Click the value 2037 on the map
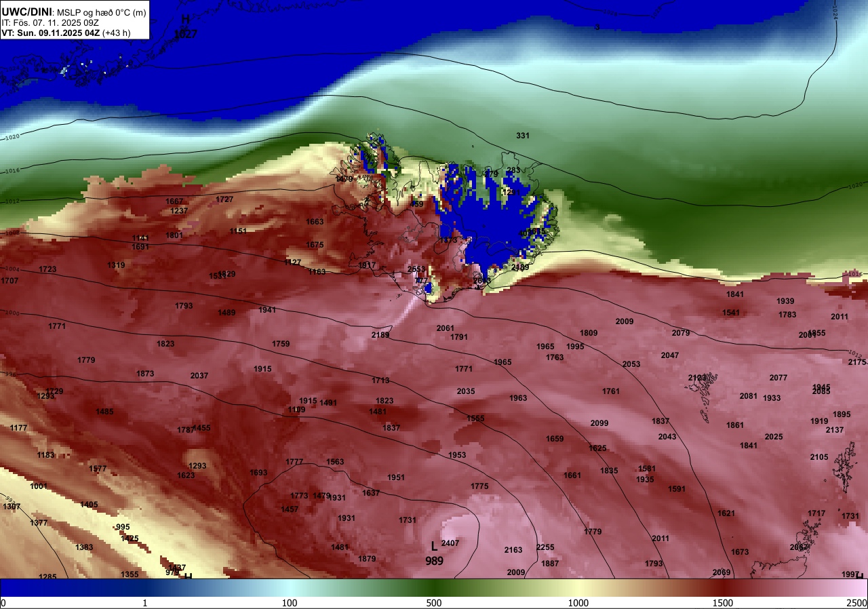The image size is (868, 609). click(199, 376)
